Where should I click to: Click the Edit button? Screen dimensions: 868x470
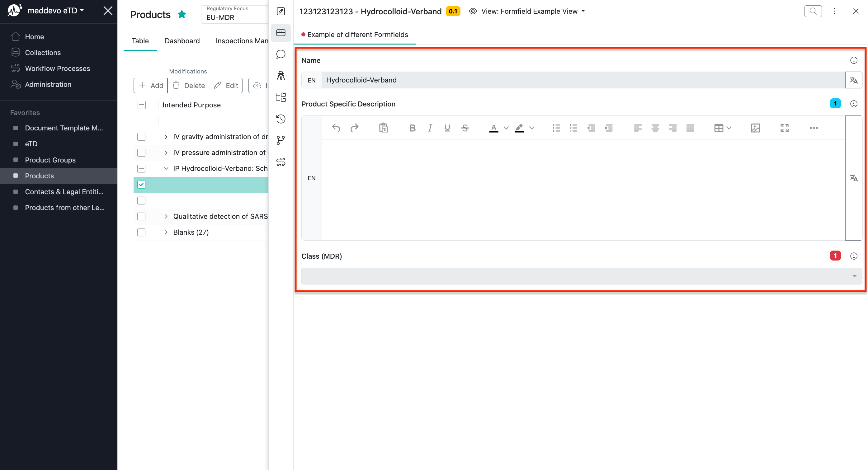(x=226, y=86)
